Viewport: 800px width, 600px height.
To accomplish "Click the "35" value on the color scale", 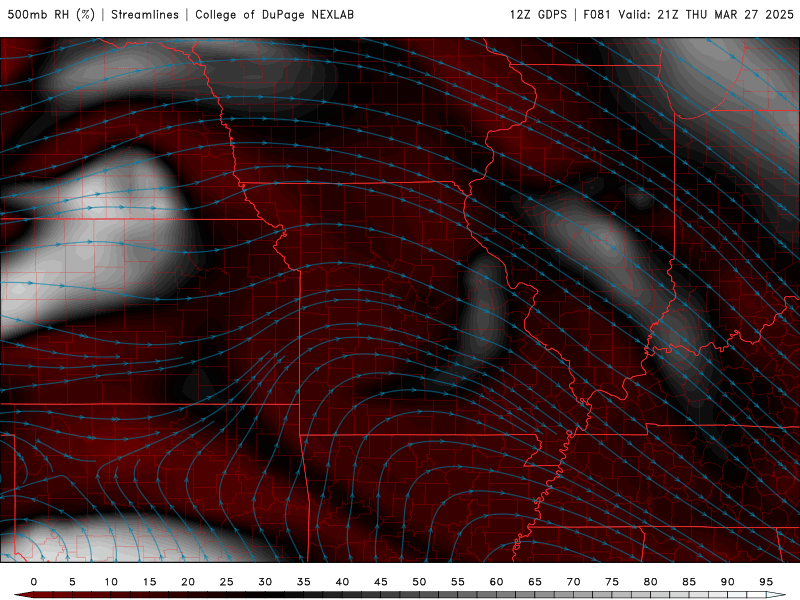I will (304, 582).
